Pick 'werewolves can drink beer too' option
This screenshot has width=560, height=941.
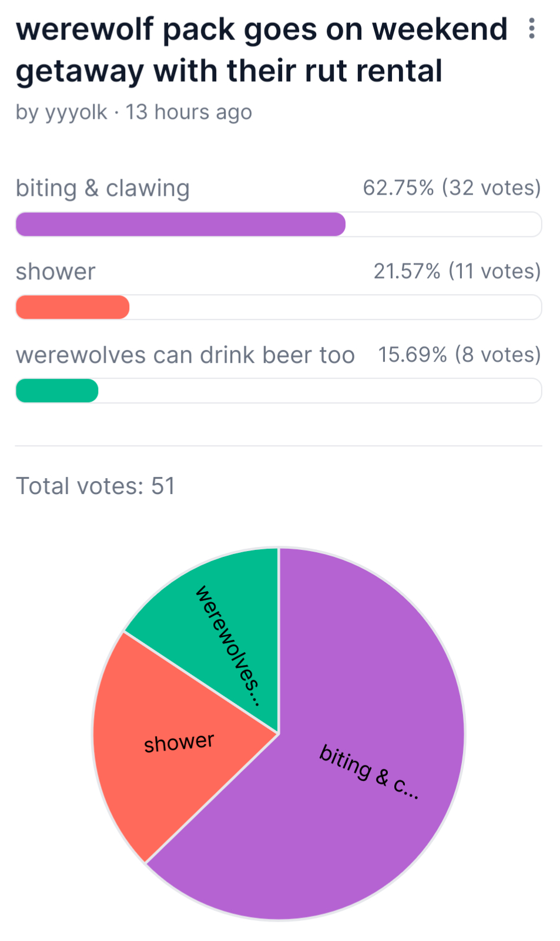pyautogui.click(x=185, y=355)
